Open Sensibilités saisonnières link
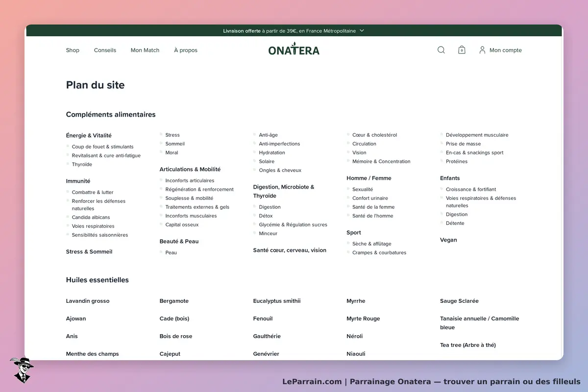Viewport: 588px width, 392px height. (x=100, y=235)
